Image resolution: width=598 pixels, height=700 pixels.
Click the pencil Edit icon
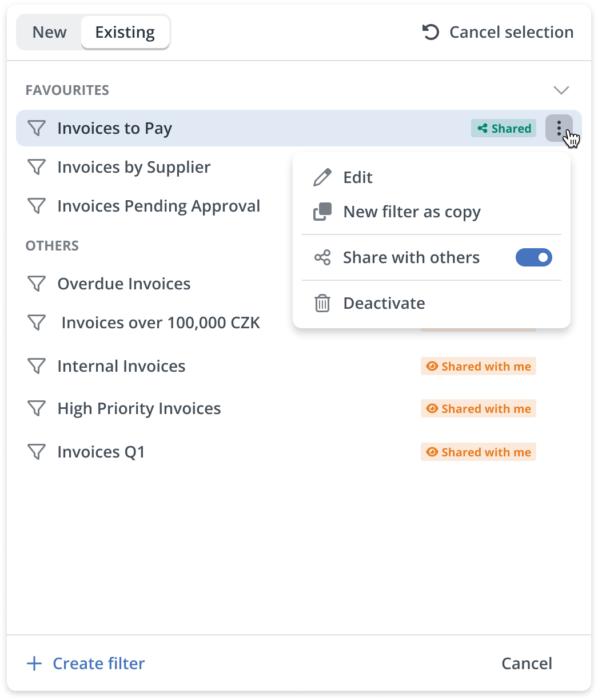tap(322, 177)
